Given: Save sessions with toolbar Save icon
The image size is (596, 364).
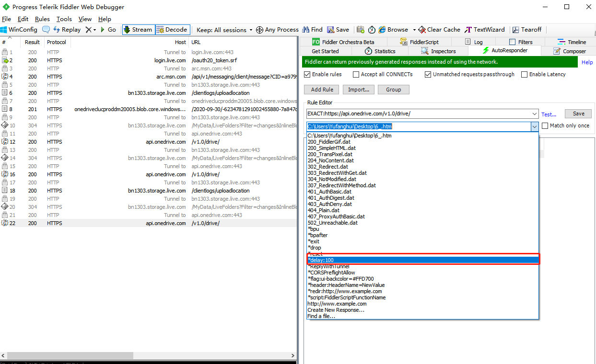Looking at the screenshot, I should click(338, 30).
